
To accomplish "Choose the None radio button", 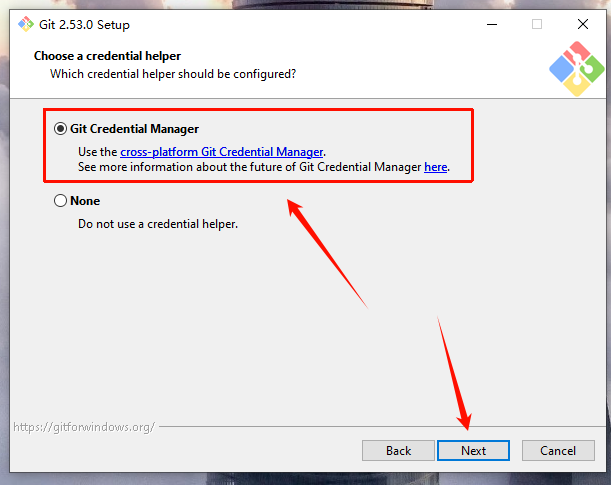I will [x=61, y=201].
